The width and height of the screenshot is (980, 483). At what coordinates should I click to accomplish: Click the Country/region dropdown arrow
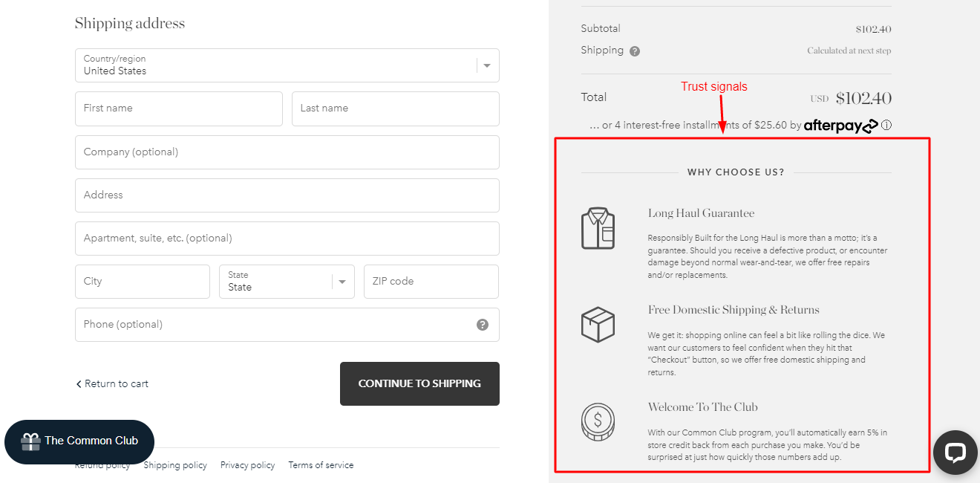(x=487, y=65)
